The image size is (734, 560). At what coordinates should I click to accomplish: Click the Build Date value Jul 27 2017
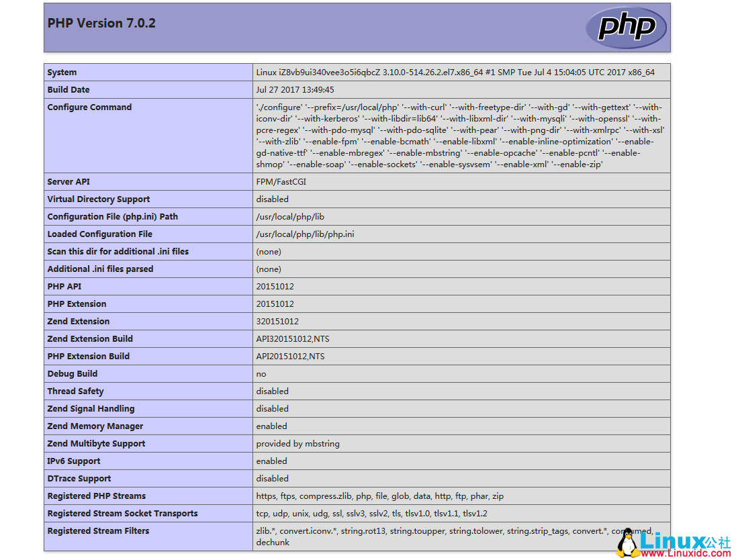295,90
